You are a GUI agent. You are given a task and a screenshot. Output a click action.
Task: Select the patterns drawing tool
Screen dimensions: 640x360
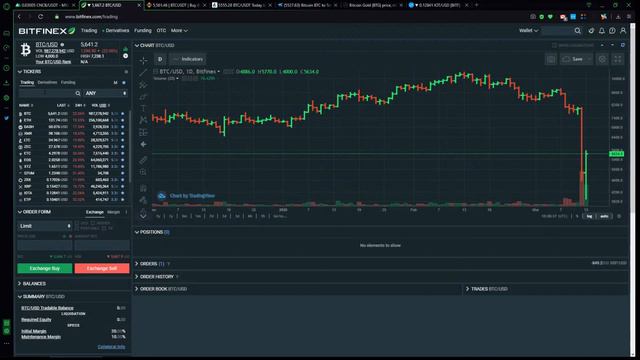pyautogui.click(x=143, y=120)
